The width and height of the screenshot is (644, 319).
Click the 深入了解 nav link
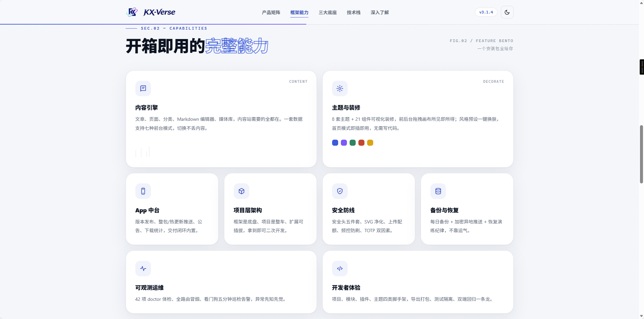click(380, 12)
